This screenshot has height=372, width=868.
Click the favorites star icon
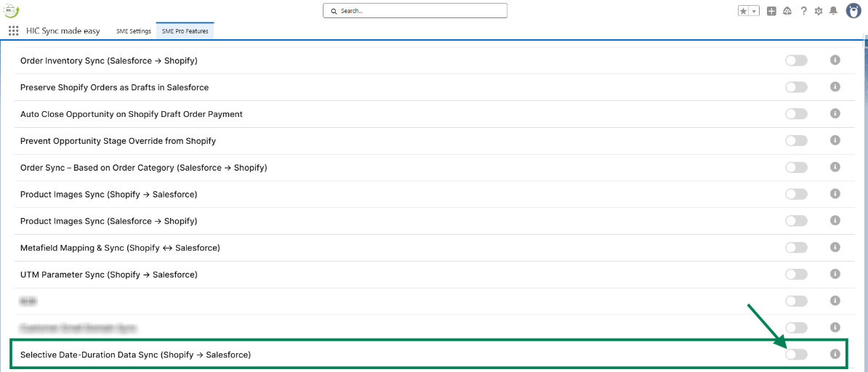pos(743,11)
